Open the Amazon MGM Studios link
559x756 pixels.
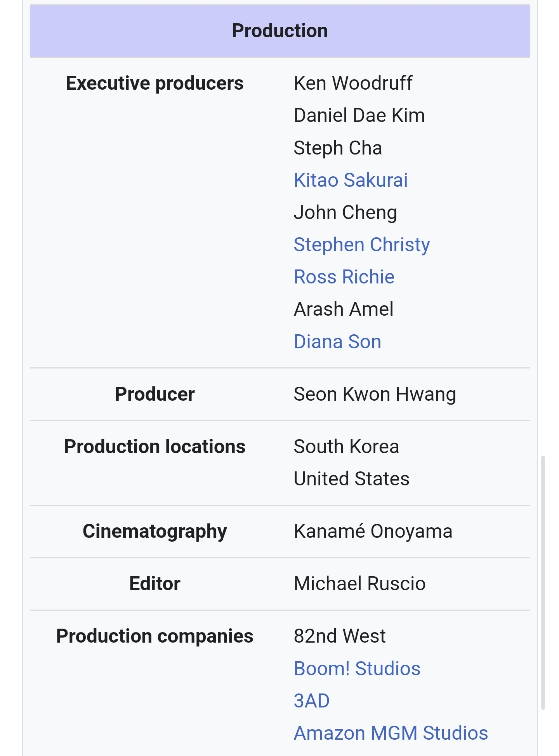coord(391,733)
